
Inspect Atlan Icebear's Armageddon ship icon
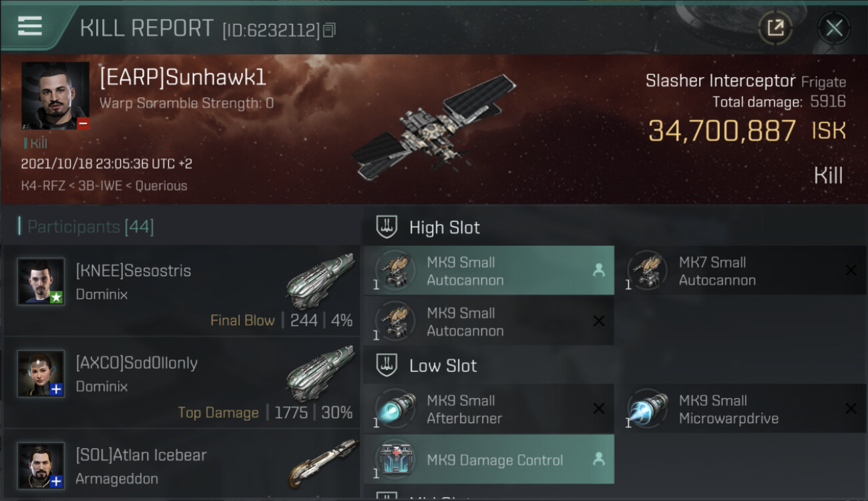323,464
